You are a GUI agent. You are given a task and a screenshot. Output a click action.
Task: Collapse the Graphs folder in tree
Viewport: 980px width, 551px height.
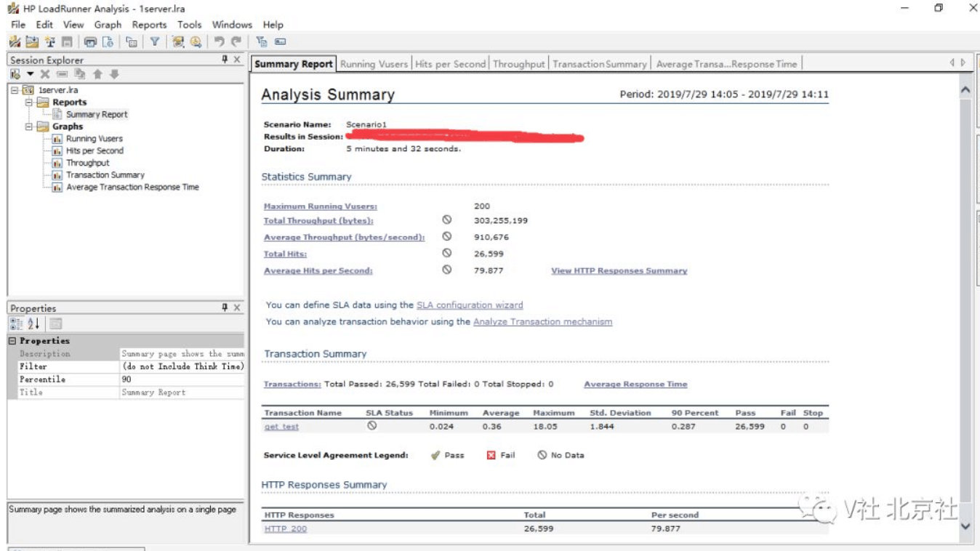click(x=29, y=126)
